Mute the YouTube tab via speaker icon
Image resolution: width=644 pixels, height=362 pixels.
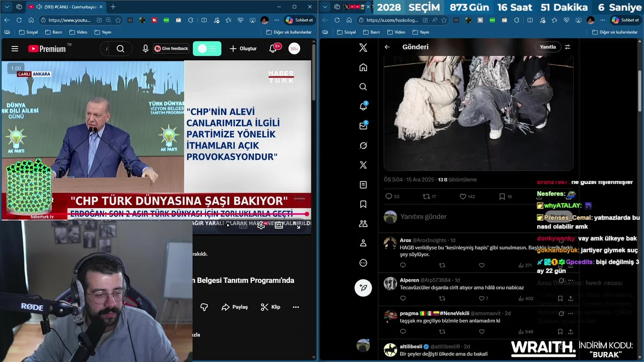point(39,7)
